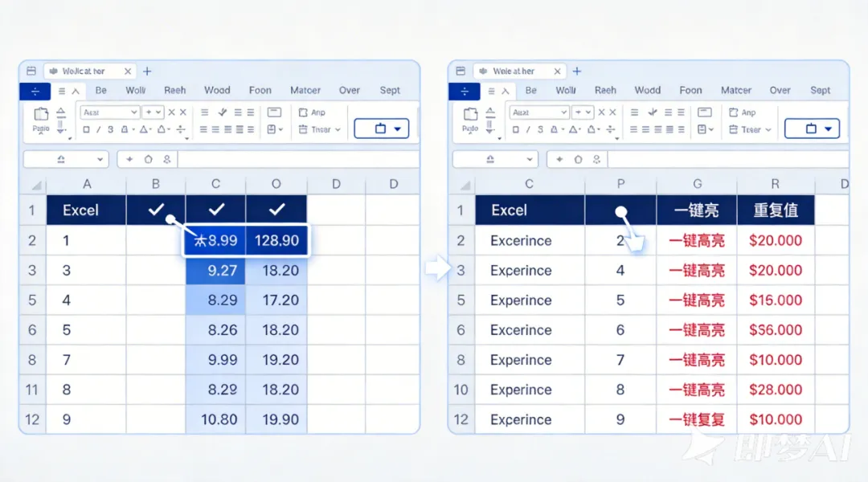Open the 'Be' ribbon tab in left window
Image resolution: width=868 pixels, height=482 pixels.
pos(100,90)
